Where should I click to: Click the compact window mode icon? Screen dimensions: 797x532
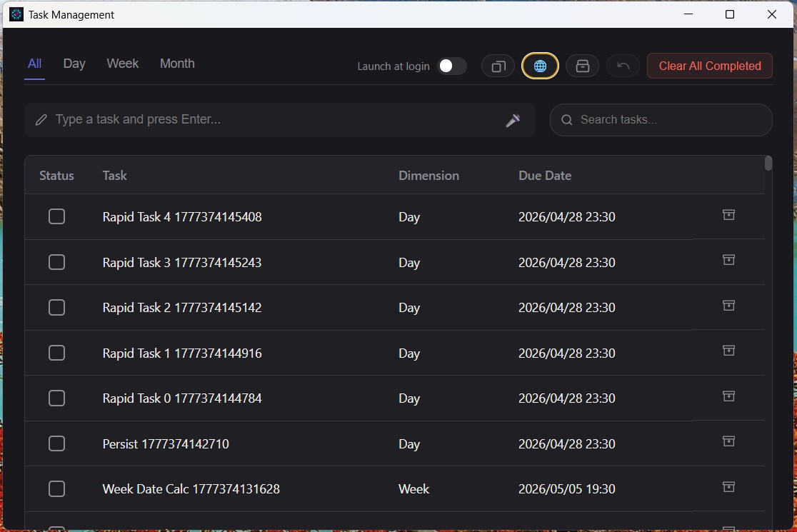[498, 66]
